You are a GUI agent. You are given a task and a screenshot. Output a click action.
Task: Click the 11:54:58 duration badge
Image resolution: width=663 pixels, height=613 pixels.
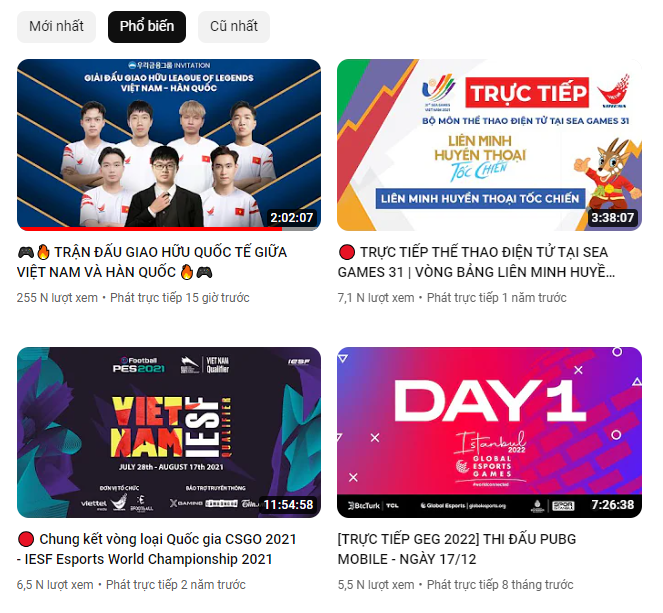click(288, 505)
